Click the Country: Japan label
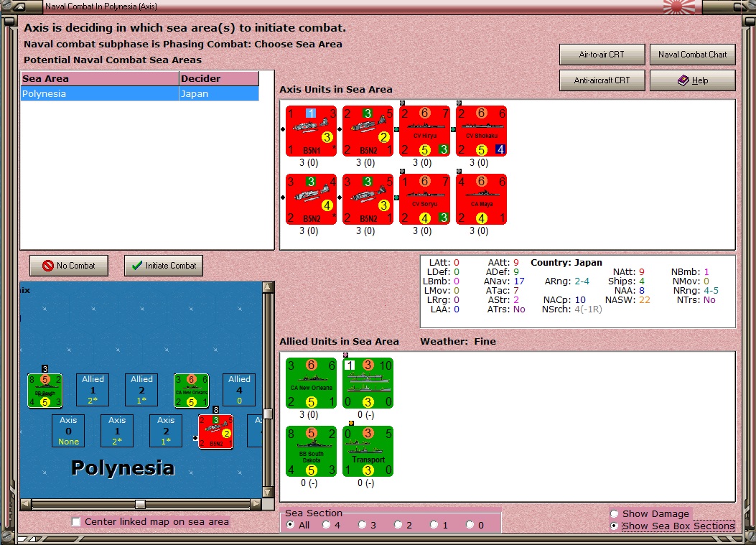The height and width of the screenshot is (545, 756). pos(566,263)
